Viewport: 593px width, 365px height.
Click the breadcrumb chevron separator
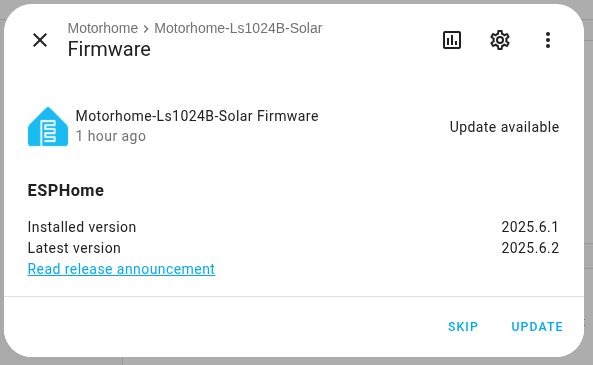click(146, 29)
